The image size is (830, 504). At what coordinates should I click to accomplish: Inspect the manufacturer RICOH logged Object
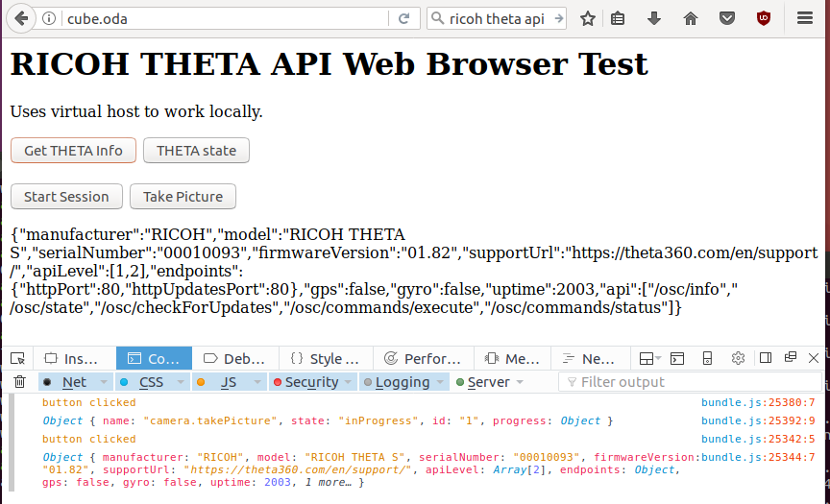point(62,457)
